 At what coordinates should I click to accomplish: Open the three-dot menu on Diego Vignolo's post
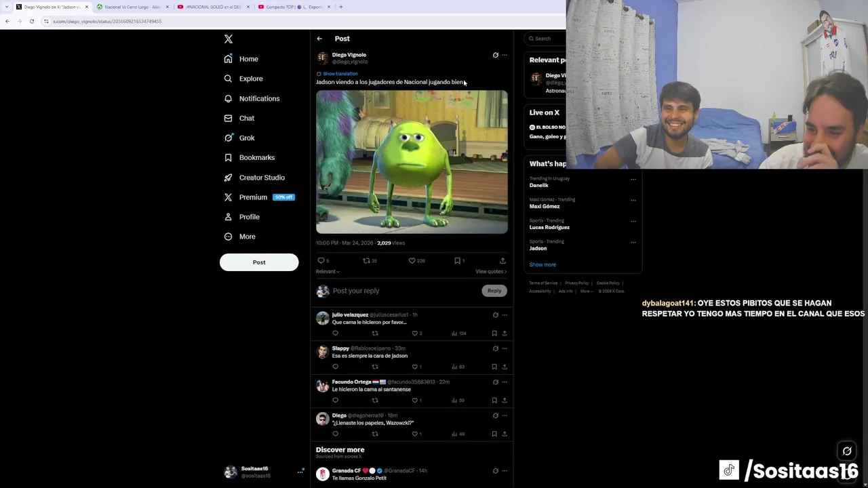point(505,55)
